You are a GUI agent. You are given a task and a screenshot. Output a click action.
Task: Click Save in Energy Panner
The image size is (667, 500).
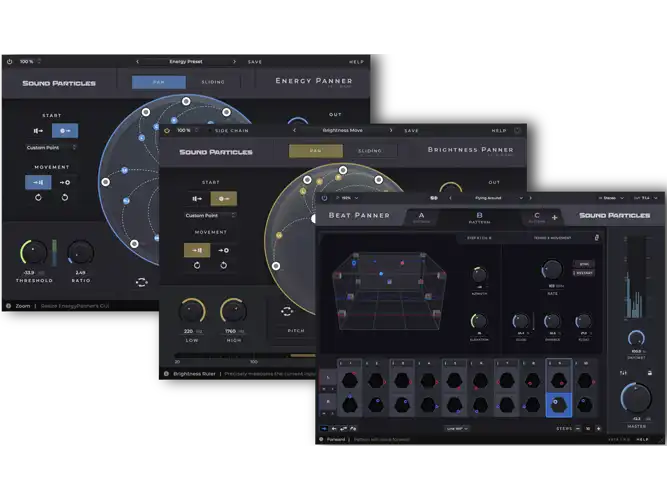(x=255, y=62)
